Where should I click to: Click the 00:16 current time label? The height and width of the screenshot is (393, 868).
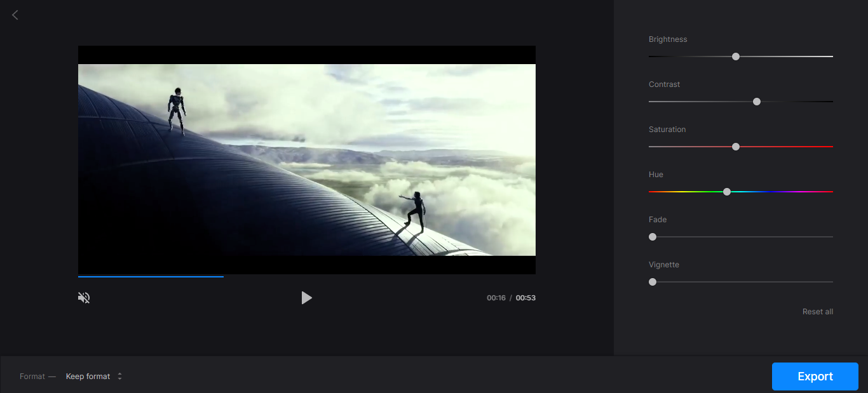pyautogui.click(x=496, y=298)
